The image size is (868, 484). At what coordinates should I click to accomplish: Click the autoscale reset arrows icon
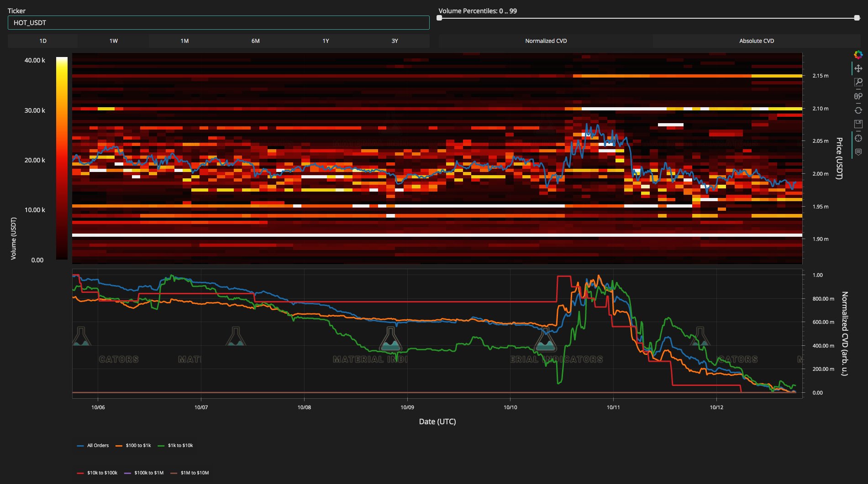(x=859, y=110)
